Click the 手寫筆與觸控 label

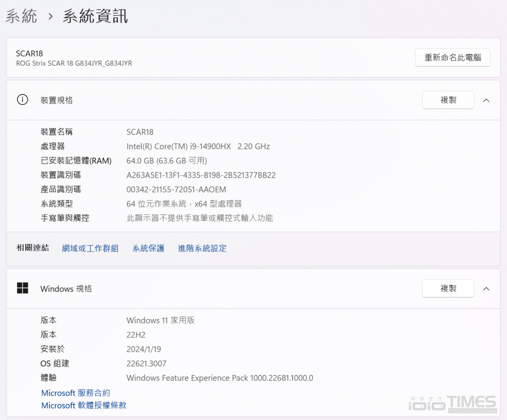65,218
